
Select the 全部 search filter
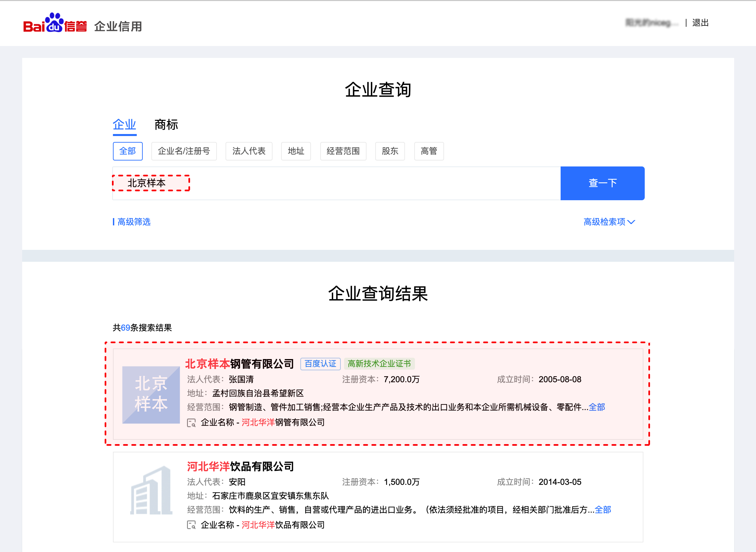127,151
